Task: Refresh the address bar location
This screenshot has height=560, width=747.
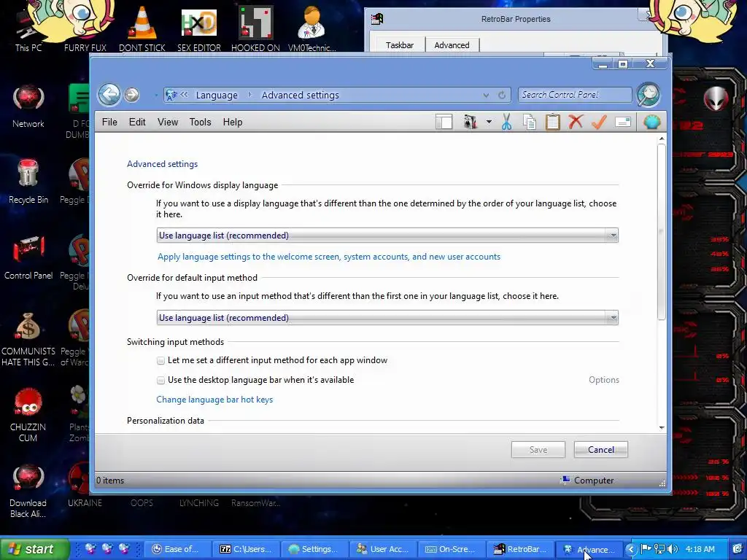Action: tap(502, 96)
